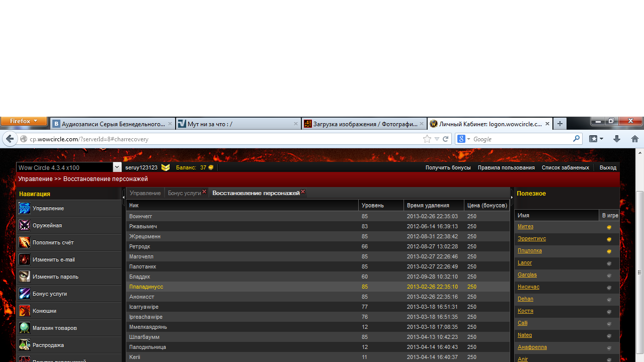The image size is (644, 362).
Task: Click the Цена (бонусов) column header
Action: (487, 205)
